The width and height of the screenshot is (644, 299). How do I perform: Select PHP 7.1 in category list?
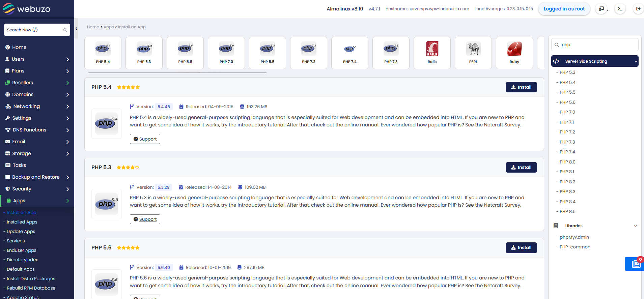pos(567,122)
